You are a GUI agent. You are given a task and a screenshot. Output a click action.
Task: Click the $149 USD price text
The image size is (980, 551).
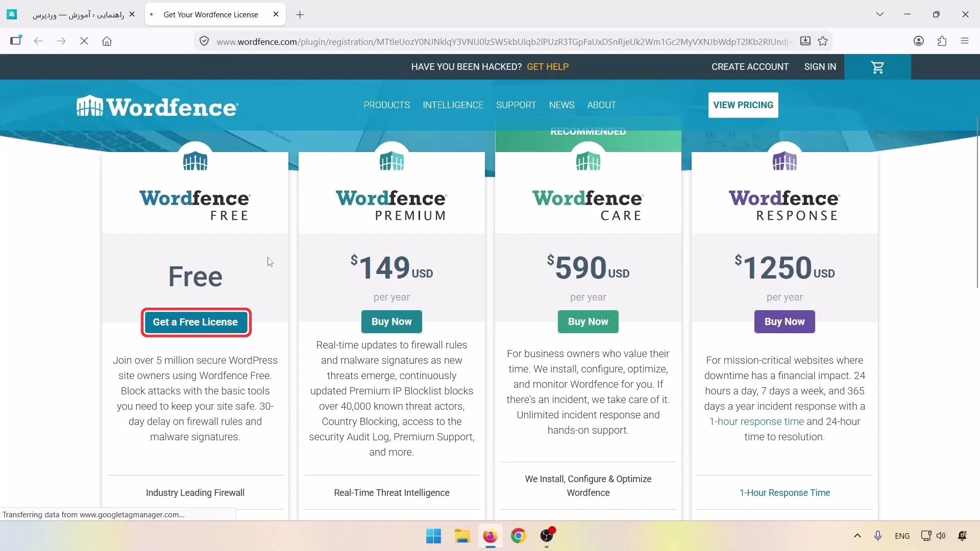(391, 268)
